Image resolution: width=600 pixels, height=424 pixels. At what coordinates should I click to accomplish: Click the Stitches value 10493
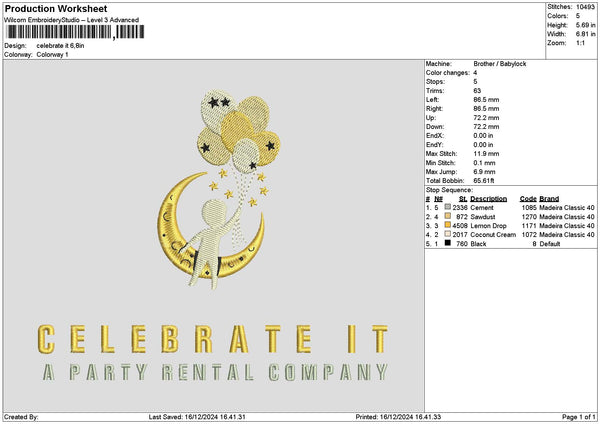coord(585,7)
